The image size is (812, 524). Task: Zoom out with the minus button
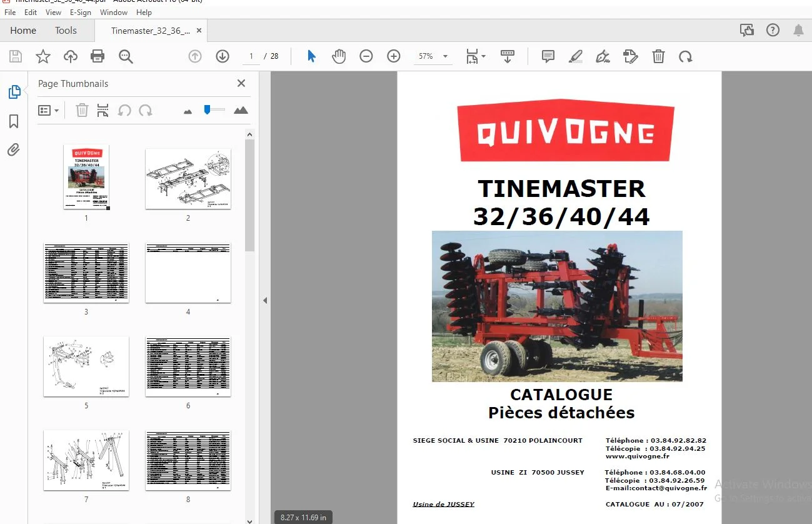pyautogui.click(x=366, y=56)
